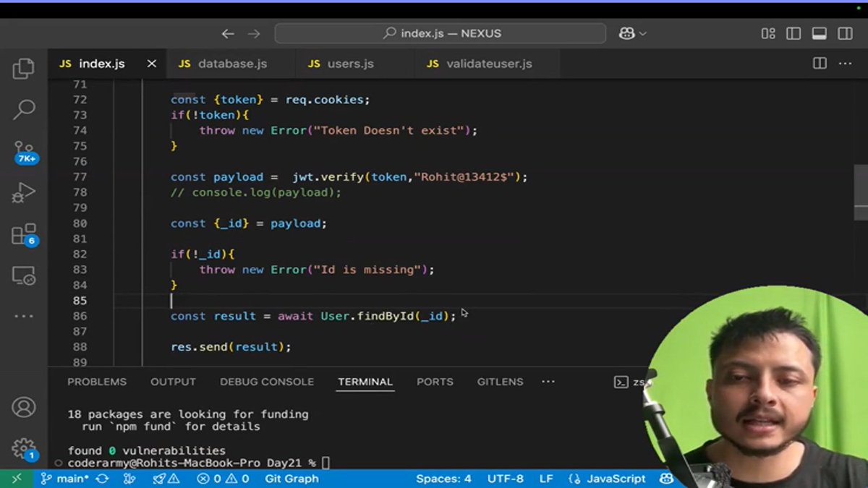
Task: Open Source Control view with 7K+ badge
Action: [x=25, y=153]
